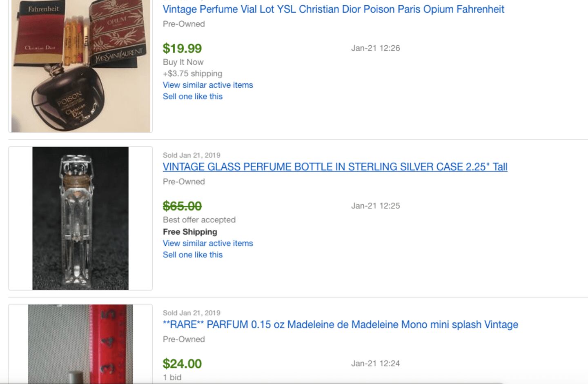
Task: View similar active items for the $65.00 listing
Action: (x=208, y=243)
